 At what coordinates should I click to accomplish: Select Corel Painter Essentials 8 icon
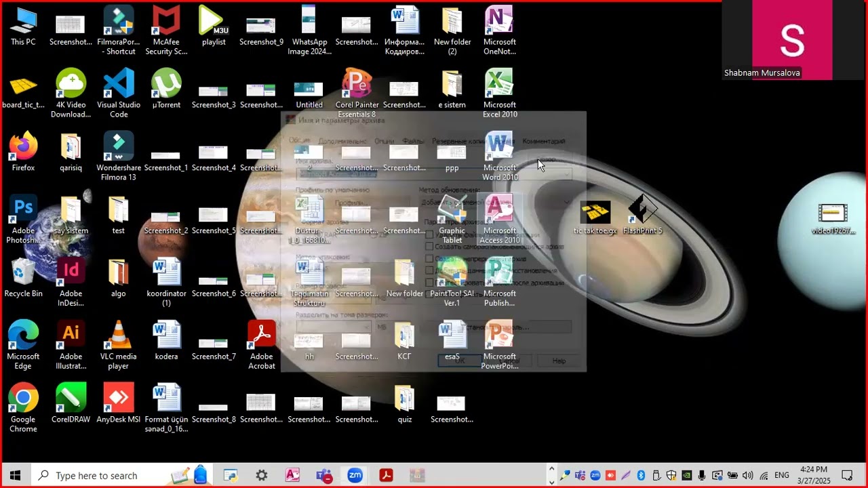(357, 94)
